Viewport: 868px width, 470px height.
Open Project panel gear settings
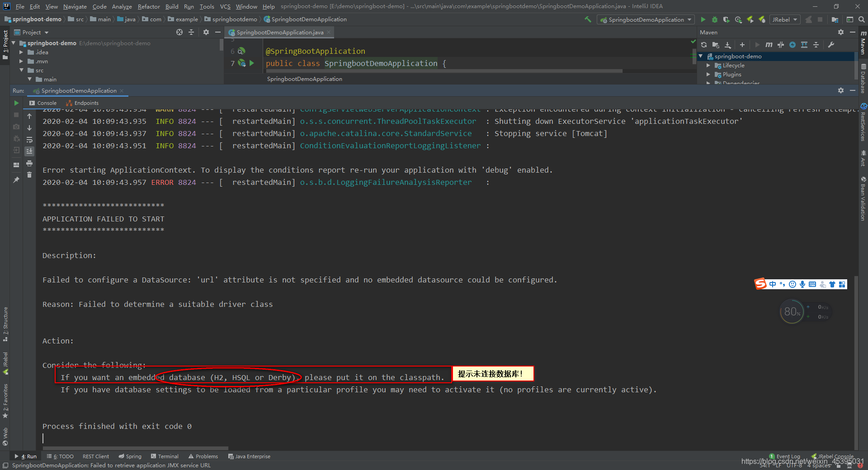[x=206, y=32]
